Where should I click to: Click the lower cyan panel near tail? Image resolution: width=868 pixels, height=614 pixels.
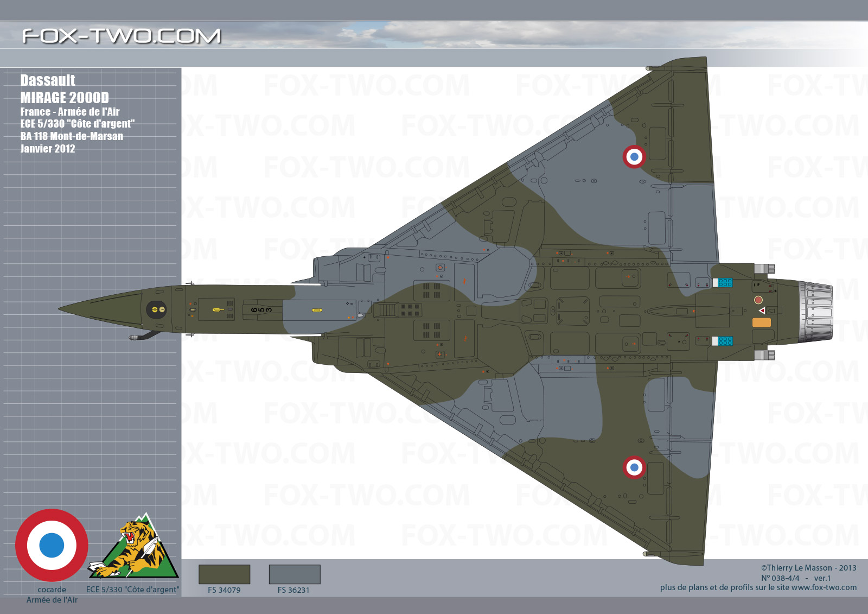725,341
